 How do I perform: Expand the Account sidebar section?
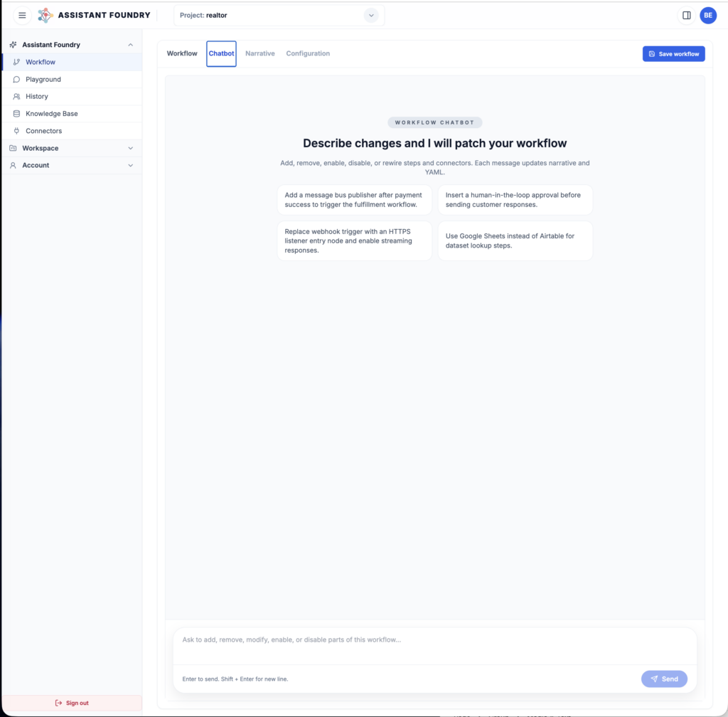pyautogui.click(x=130, y=165)
